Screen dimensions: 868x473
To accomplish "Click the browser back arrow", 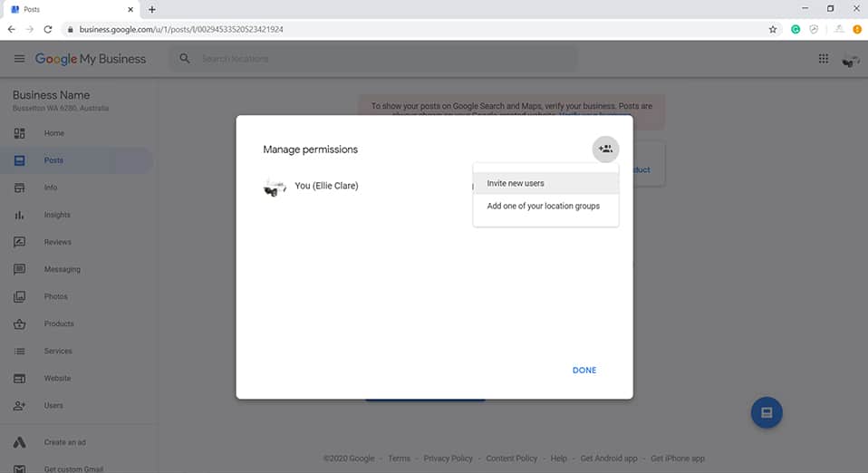I will point(12,29).
